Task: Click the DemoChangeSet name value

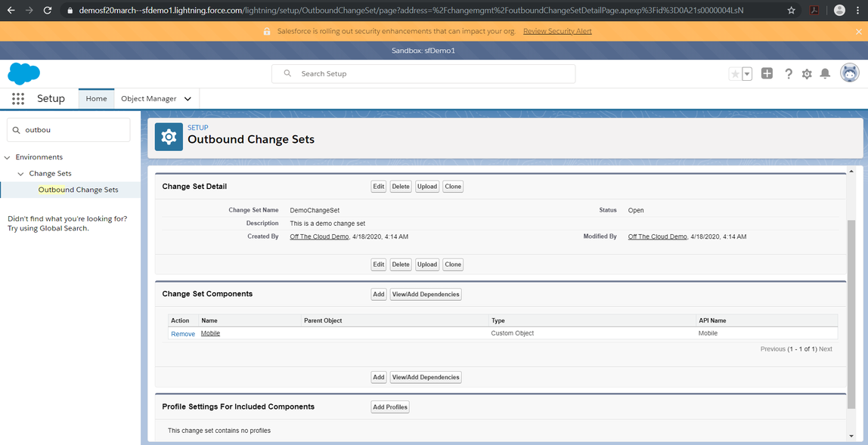Action: (315, 210)
